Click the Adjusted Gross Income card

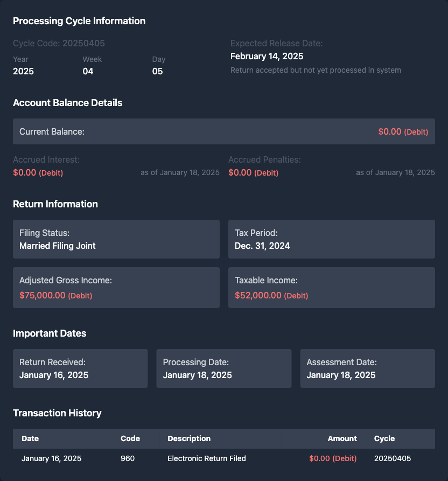(116, 288)
